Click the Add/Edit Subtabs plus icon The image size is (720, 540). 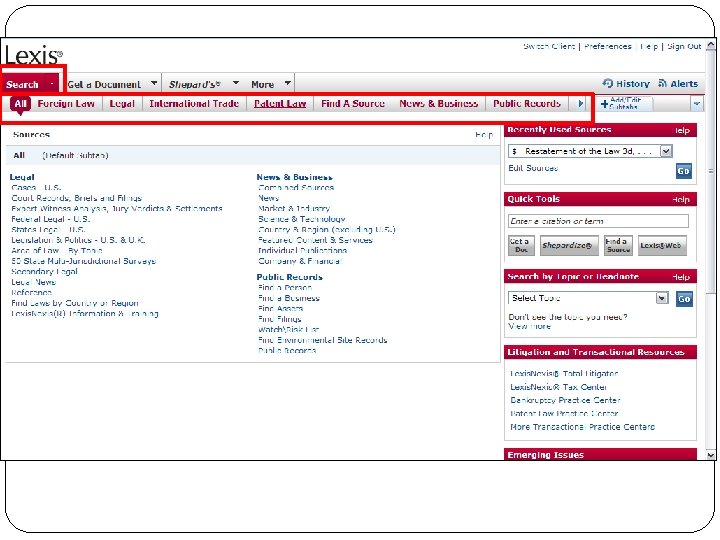604,104
